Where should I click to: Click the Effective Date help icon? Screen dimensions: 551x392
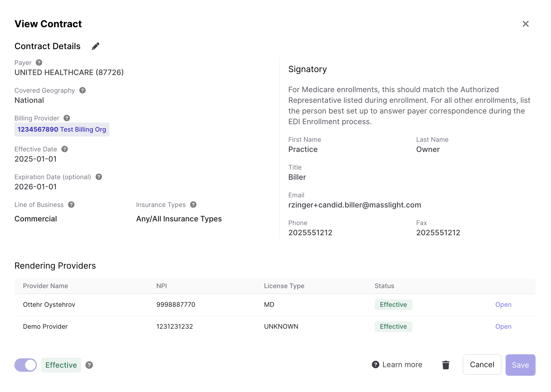65,149
